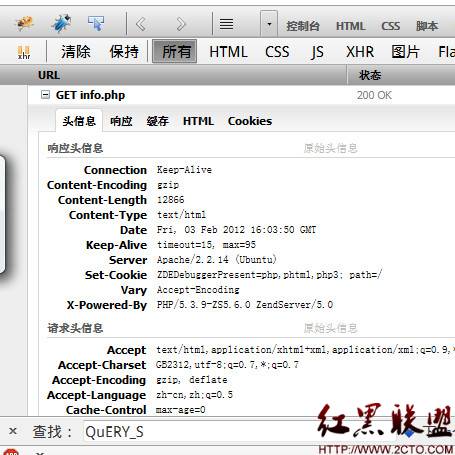Switch to the 响应 response tab
This screenshot has width=455, height=455.
point(121,121)
